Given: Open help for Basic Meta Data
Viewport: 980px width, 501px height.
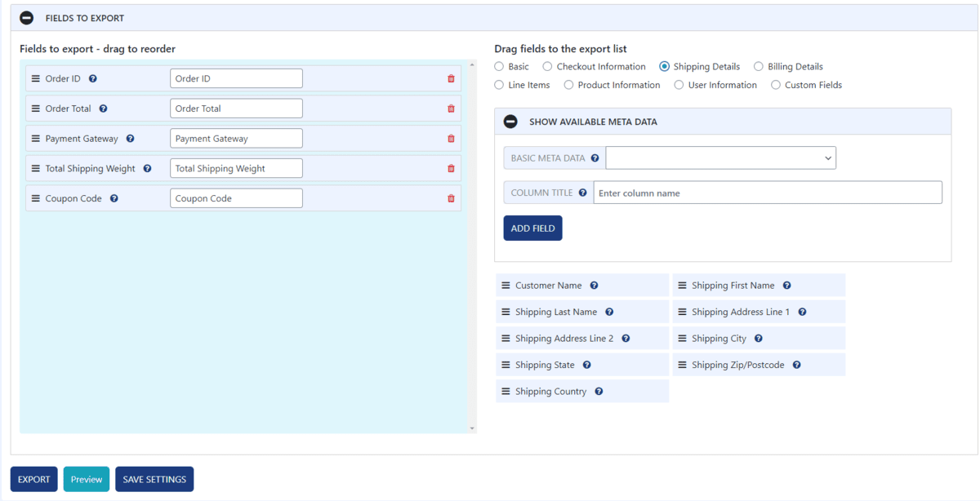Looking at the screenshot, I should (595, 158).
